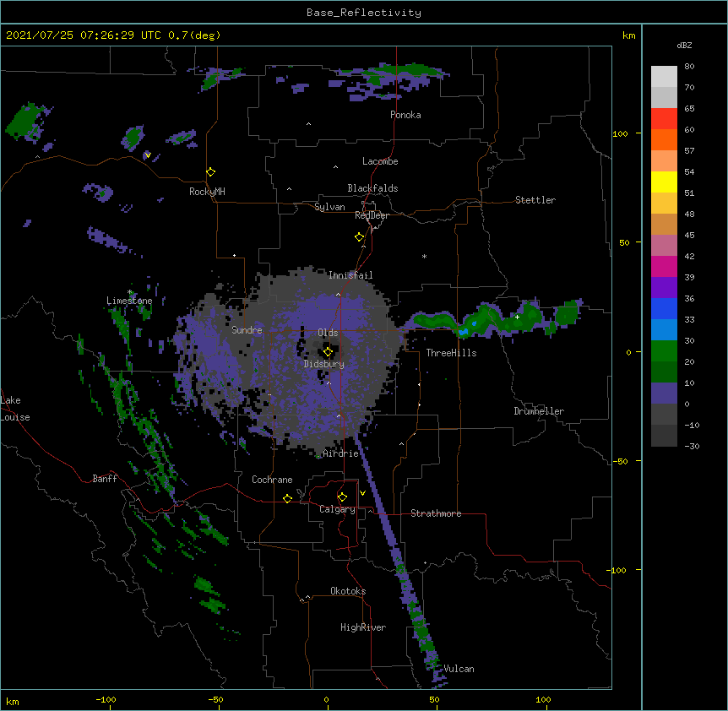
Task: Click the yellow V marker east of Calgary
Action: [x=362, y=493]
